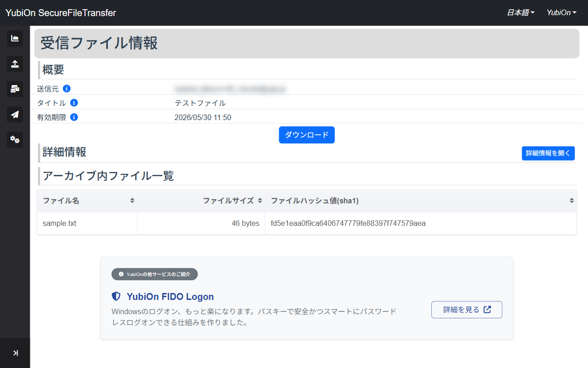Click the YubiOn FIDO Logon heading

coord(170,297)
